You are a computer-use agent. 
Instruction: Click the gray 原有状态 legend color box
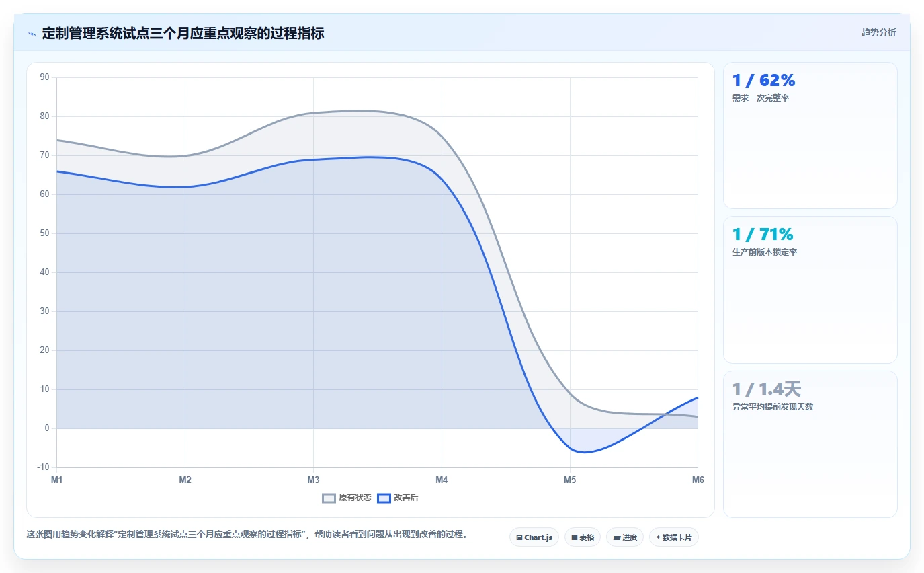pyautogui.click(x=329, y=498)
